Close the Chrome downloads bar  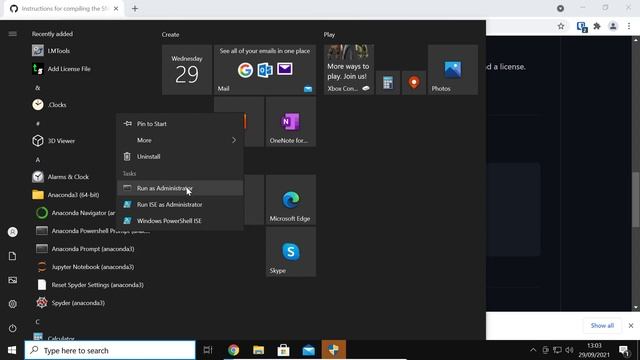(x=631, y=325)
